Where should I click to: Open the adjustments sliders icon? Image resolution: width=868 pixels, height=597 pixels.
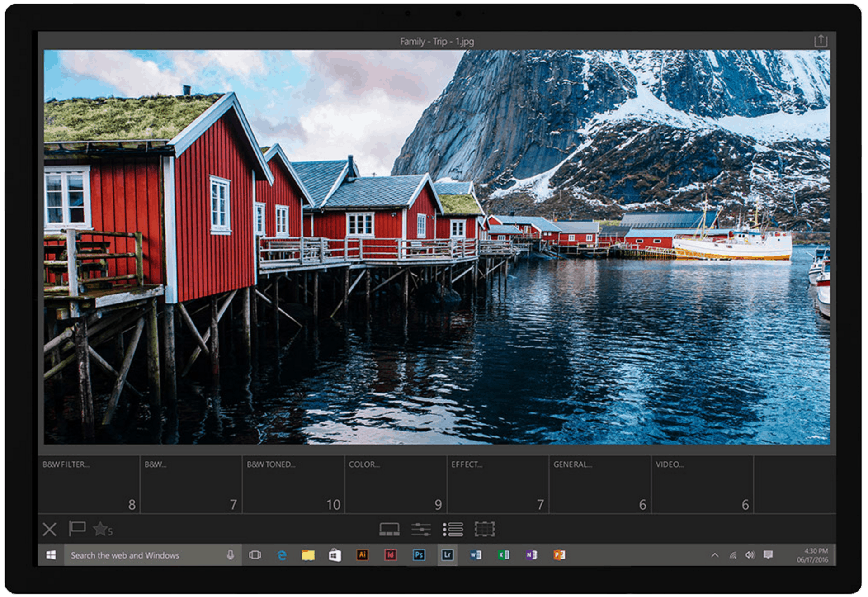pyautogui.click(x=421, y=529)
